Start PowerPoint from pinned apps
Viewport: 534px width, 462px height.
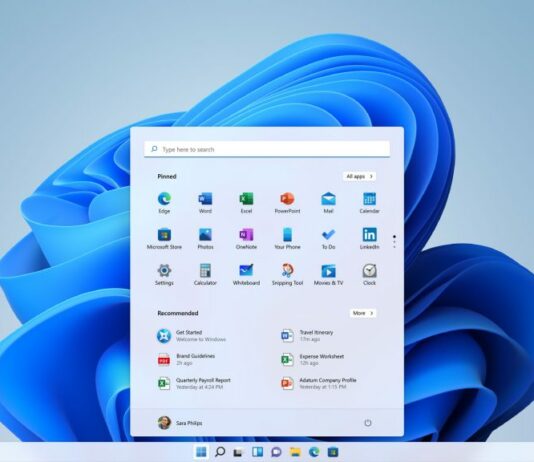pos(287,203)
